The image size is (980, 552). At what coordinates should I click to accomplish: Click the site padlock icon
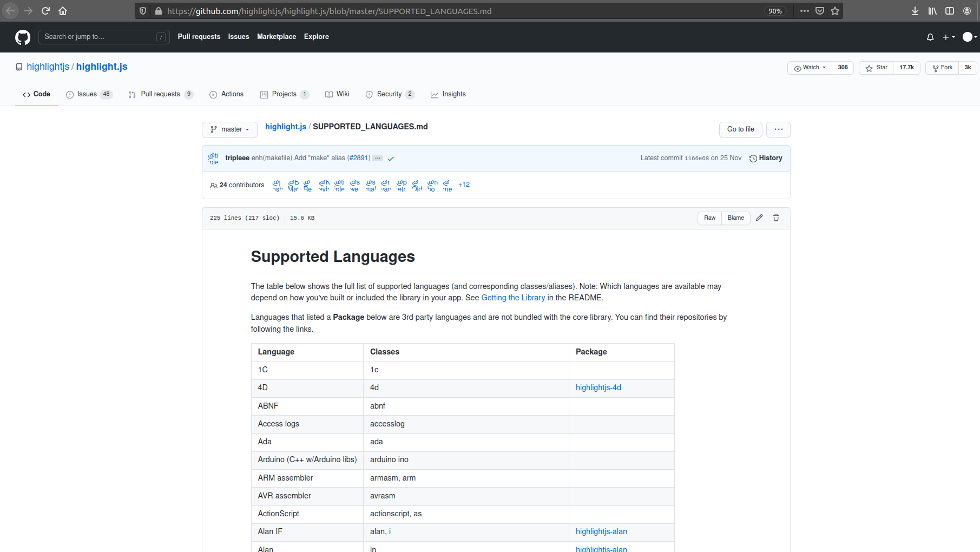click(158, 11)
